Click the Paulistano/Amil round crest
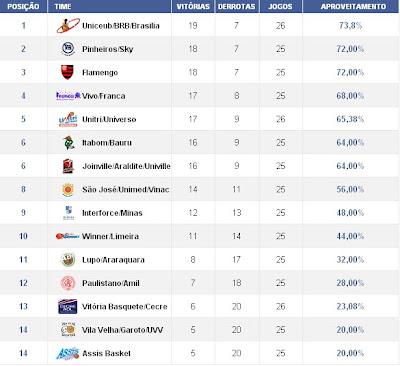 click(x=68, y=283)
